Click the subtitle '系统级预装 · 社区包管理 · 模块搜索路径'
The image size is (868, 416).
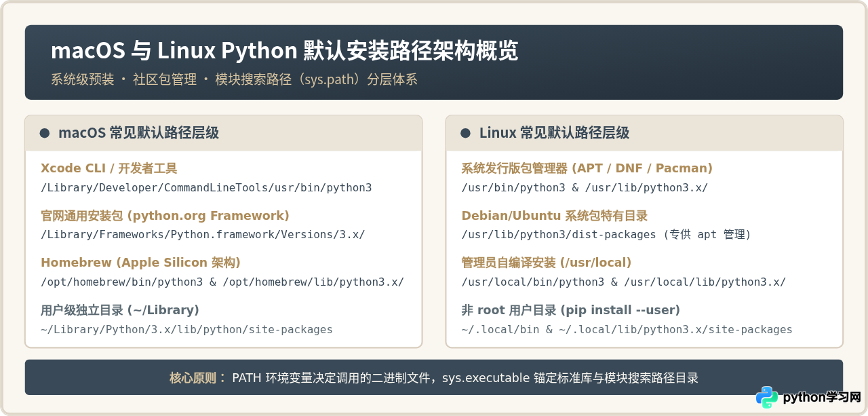click(234, 79)
